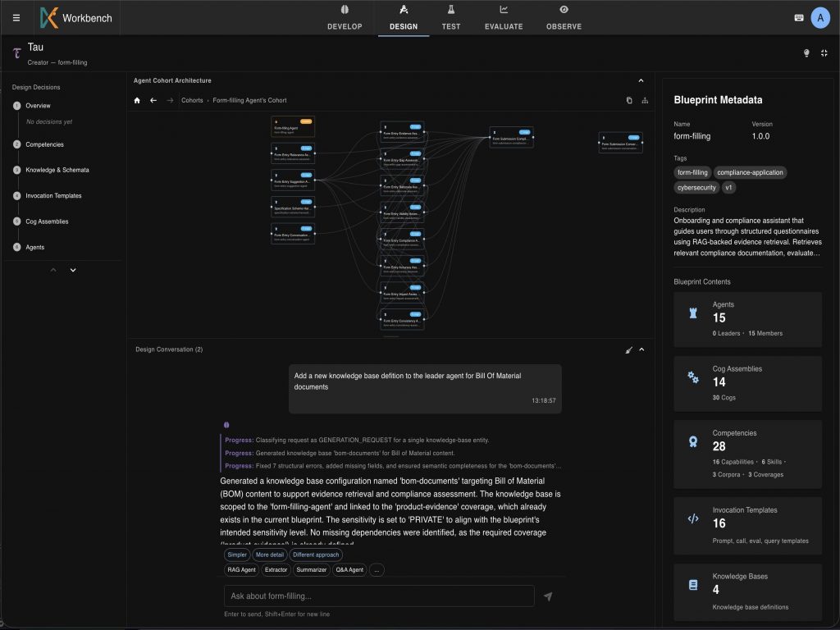Click the hierarchy layout icon
The height and width of the screenshot is (630, 840).
[x=645, y=100]
